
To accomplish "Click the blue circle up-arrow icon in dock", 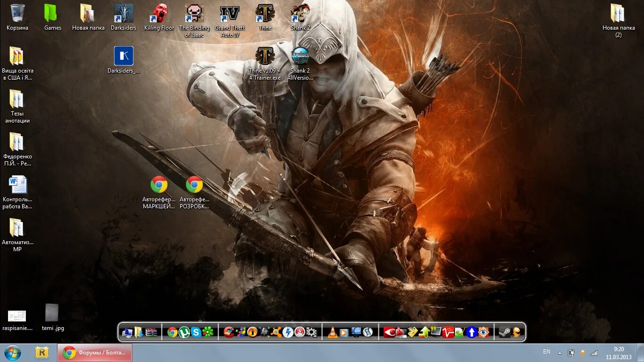I will (x=471, y=332).
